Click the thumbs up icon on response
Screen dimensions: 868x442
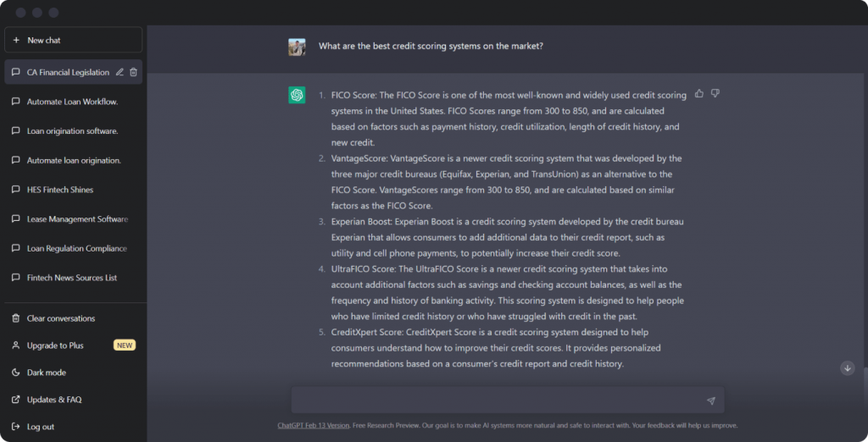pyautogui.click(x=699, y=93)
